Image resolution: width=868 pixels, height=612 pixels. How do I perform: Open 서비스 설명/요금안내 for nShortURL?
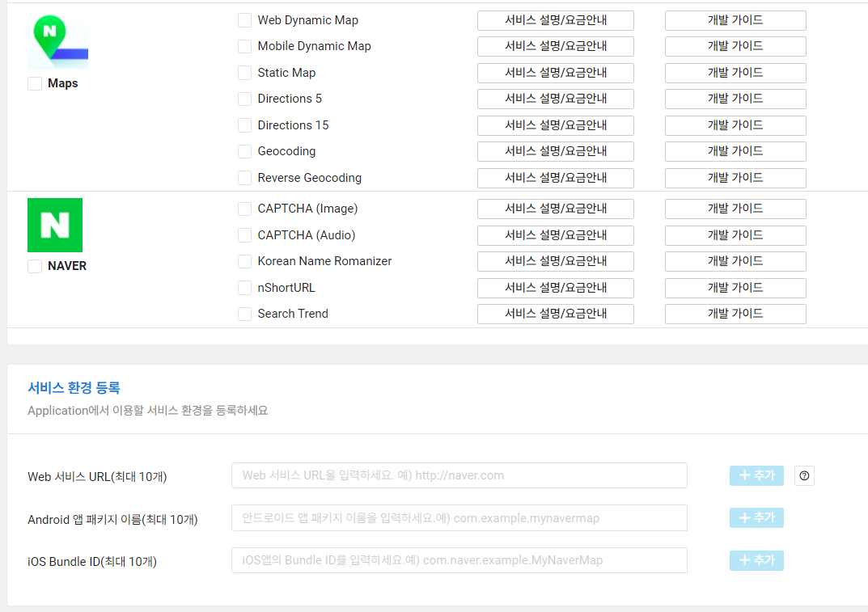click(x=555, y=289)
